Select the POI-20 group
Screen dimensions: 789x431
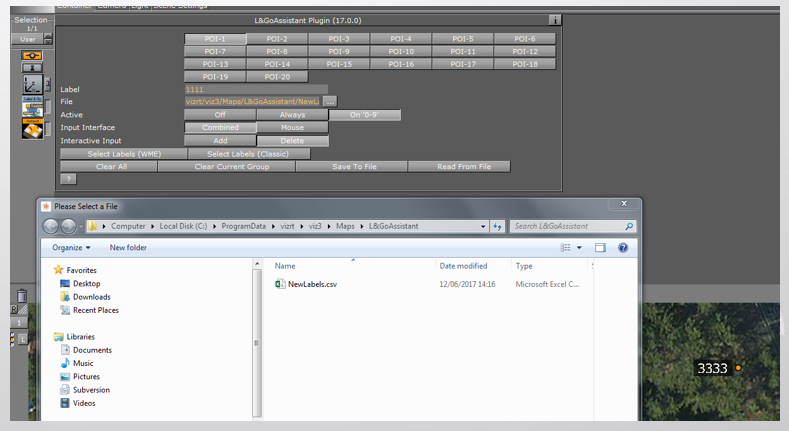coord(277,76)
